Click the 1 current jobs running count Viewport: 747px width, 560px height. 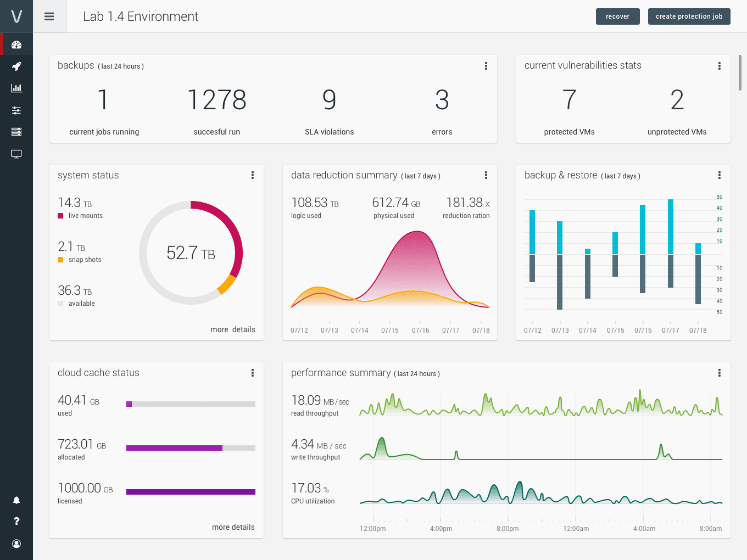[x=103, y=100]
